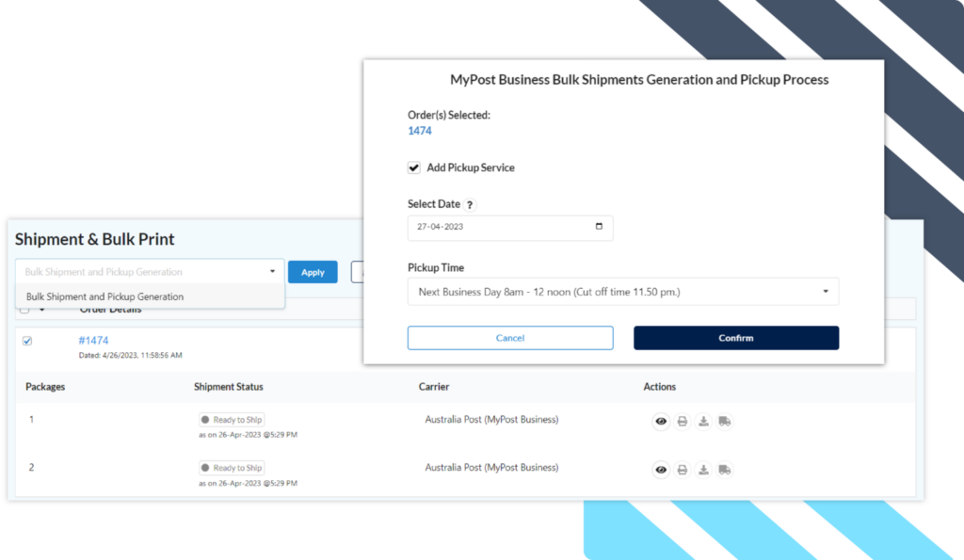The image size is (964, 560).
Task: Download label for package 2
Action: pos(703,470)
